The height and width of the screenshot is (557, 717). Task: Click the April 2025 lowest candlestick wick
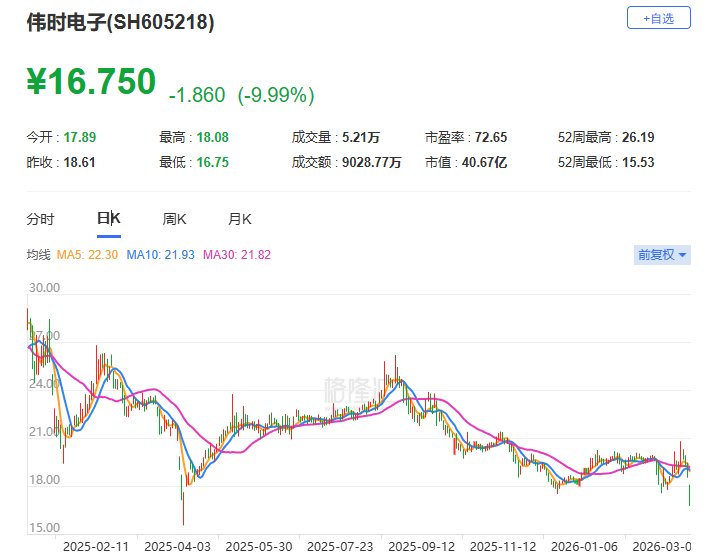[183, 510]
